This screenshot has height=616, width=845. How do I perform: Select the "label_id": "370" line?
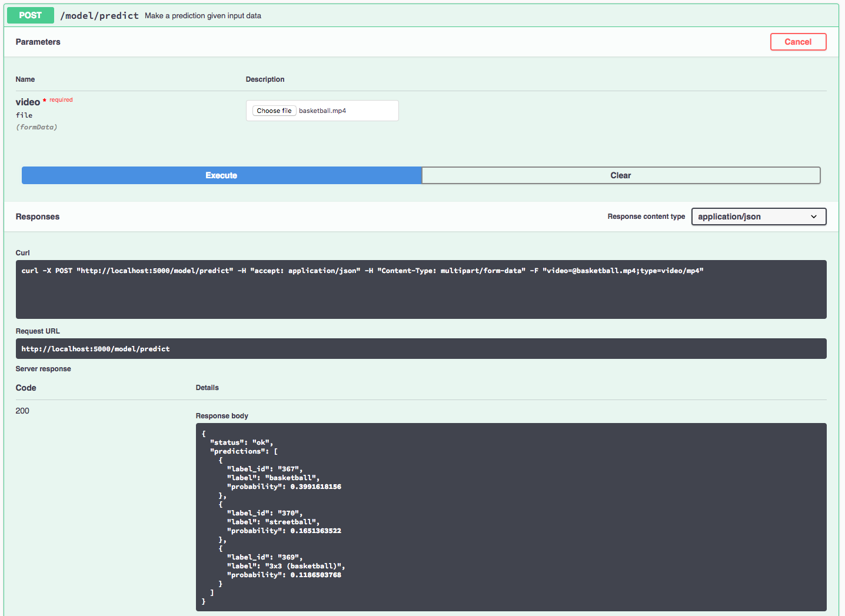click(x=265, y=513)
